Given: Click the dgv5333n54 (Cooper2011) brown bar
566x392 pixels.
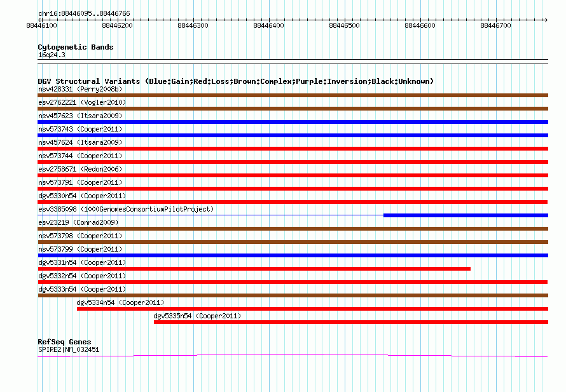Looking at the screenshot, I should (x=293, y=295).
